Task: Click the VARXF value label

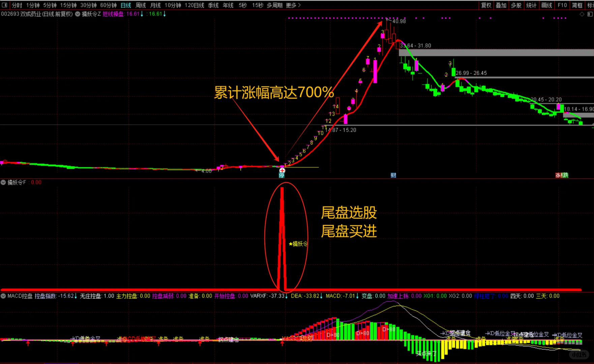Action: coord(269,296)
